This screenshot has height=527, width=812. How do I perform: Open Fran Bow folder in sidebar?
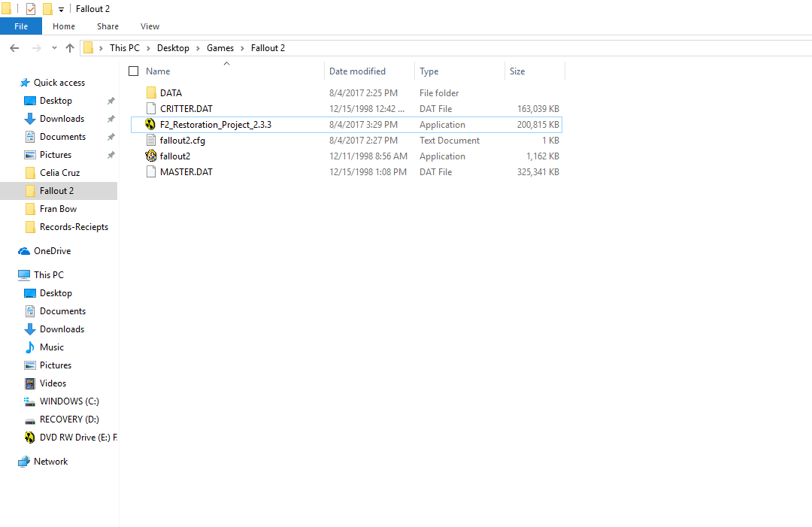(58, 209)
